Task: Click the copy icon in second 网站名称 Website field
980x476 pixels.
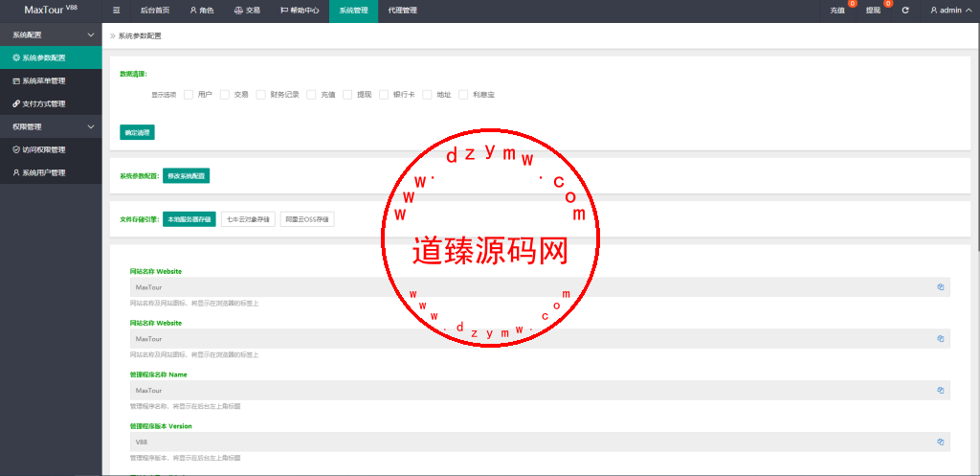Action: 940,338
